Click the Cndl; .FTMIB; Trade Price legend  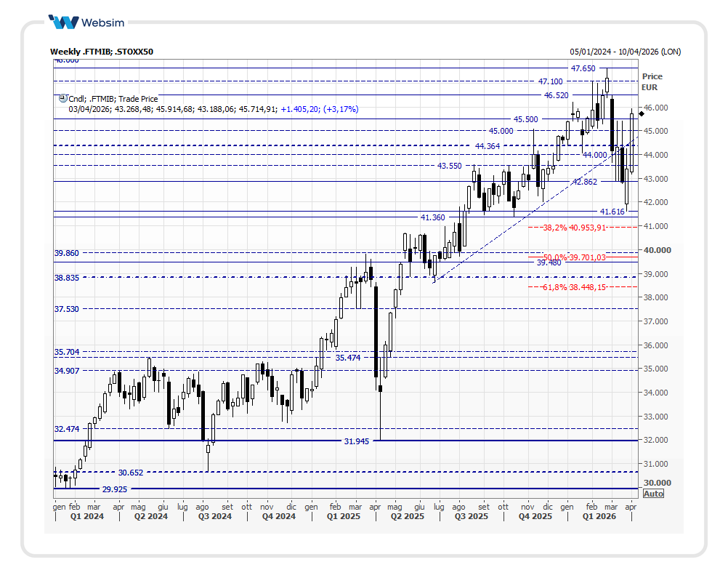pyautogui.click(x=113, y=99)
